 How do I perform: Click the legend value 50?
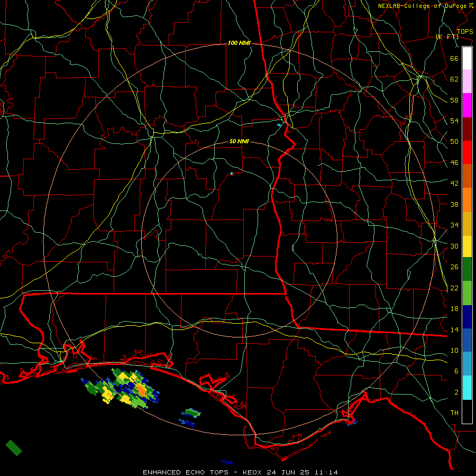pyautogui.click(x=454, y=142)
